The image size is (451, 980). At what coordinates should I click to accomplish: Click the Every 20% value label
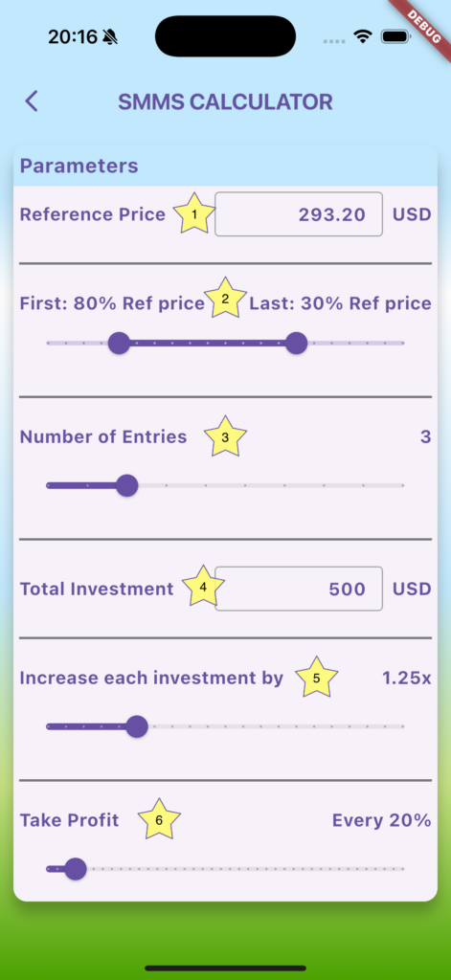381,820
